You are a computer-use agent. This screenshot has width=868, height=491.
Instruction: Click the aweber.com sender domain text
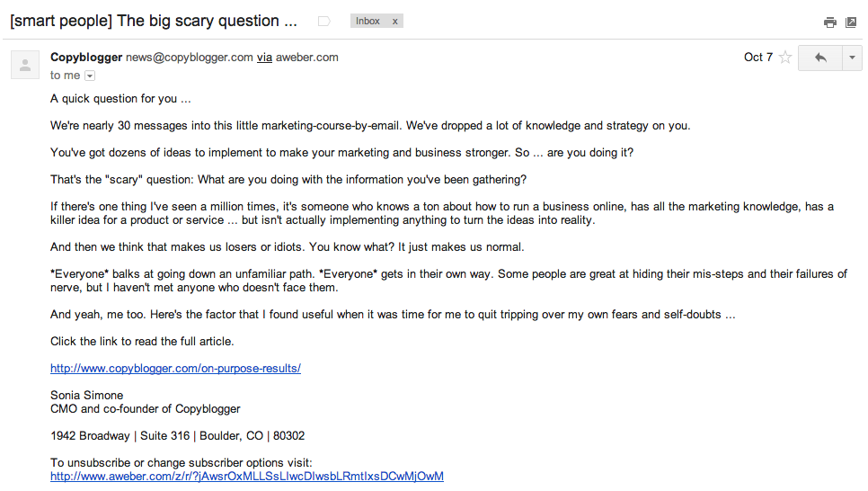(306, 58)
